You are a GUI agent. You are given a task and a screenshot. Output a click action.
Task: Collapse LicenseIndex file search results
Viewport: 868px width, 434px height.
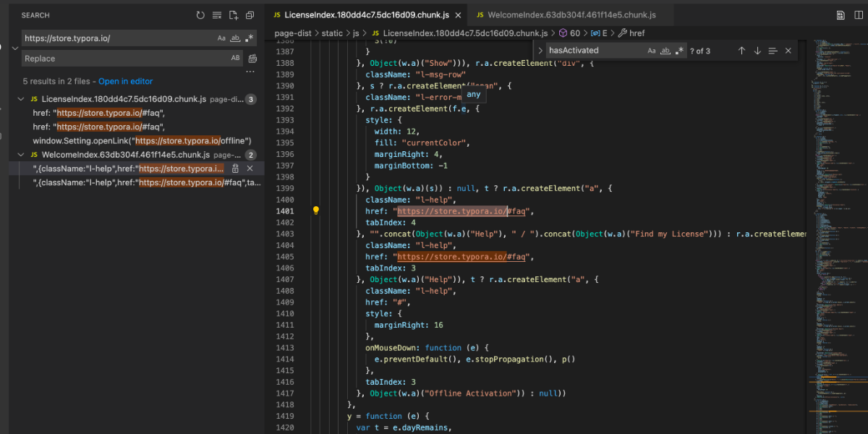(x=22, y=99)
